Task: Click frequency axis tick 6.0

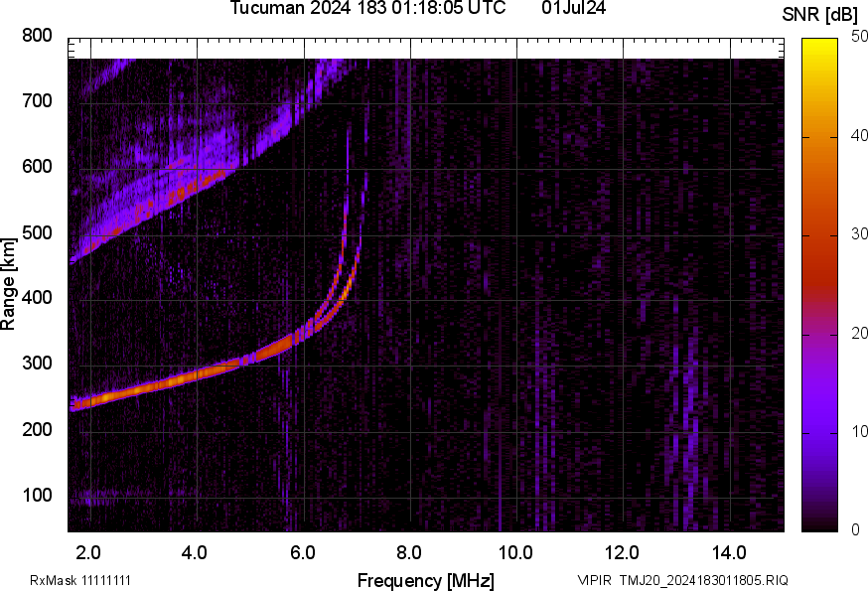Action: (302, 553)
